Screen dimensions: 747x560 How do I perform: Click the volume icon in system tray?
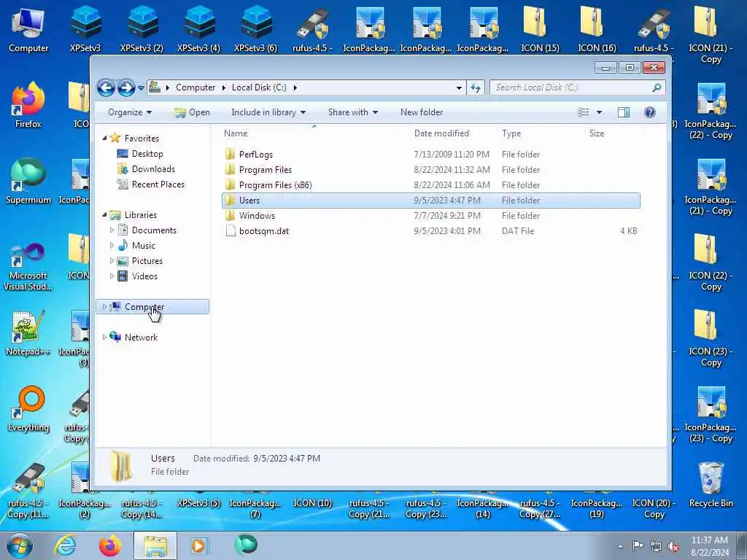(673, 547)
